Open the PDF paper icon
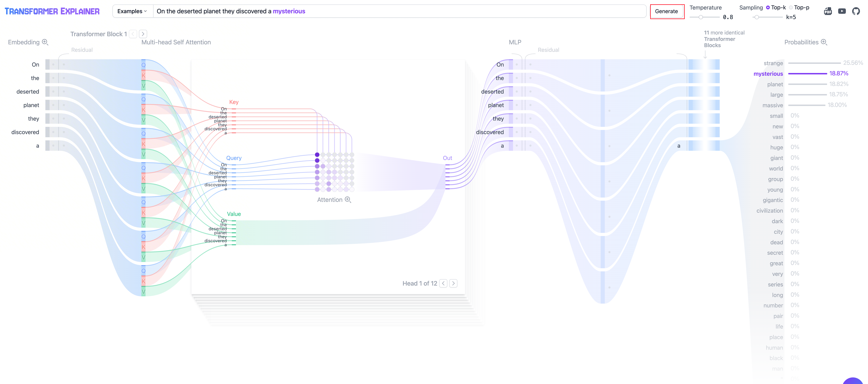This screenshot has width=868, height=384. click(828, 11)
